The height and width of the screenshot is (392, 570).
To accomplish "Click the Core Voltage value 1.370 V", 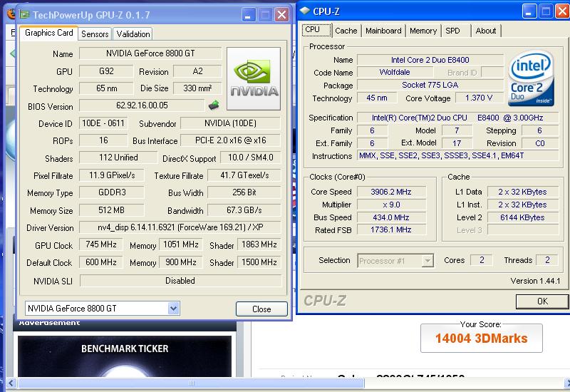I will coord(479,98).
